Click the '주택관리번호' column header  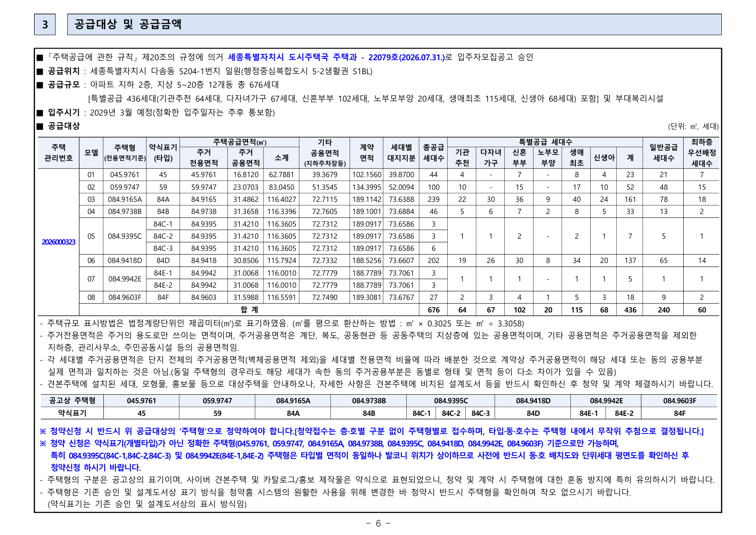(x=58, y=153)
